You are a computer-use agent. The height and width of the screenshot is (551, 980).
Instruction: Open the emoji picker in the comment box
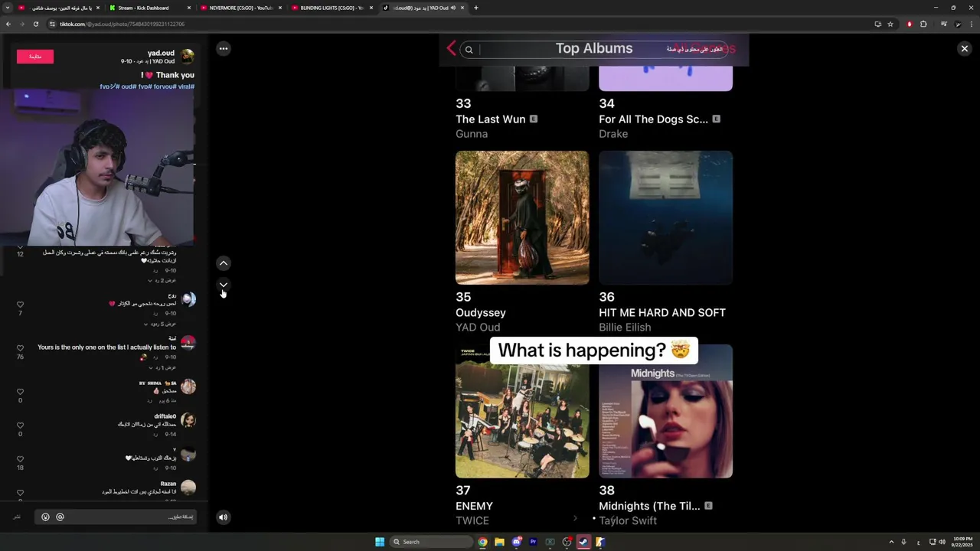point(45,517)
